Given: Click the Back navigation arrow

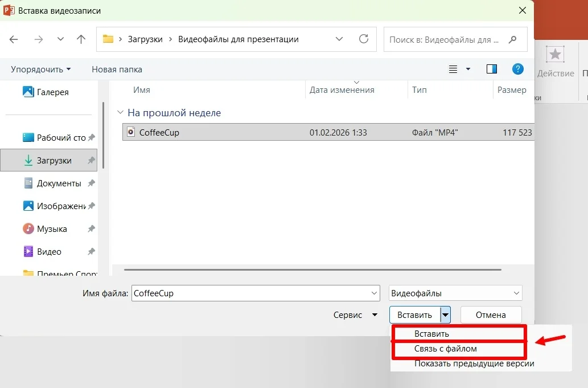Looking at the screenshot, I should [x=14, y=39].
